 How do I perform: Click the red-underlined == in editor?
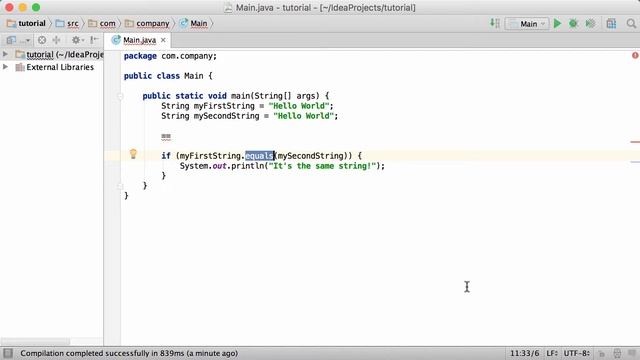pos(166,136)
